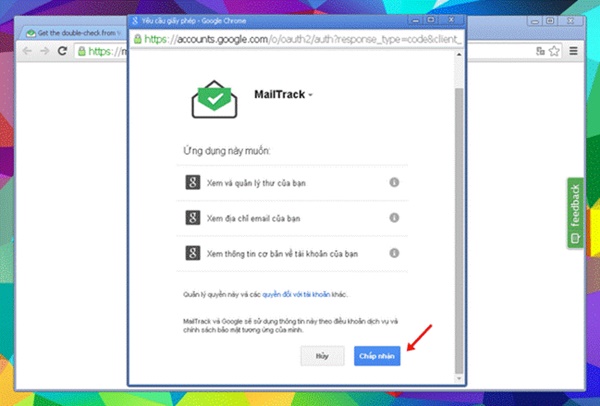
Task: Click the popup's accounts.google.com address bar
Action: pos(300,39)
